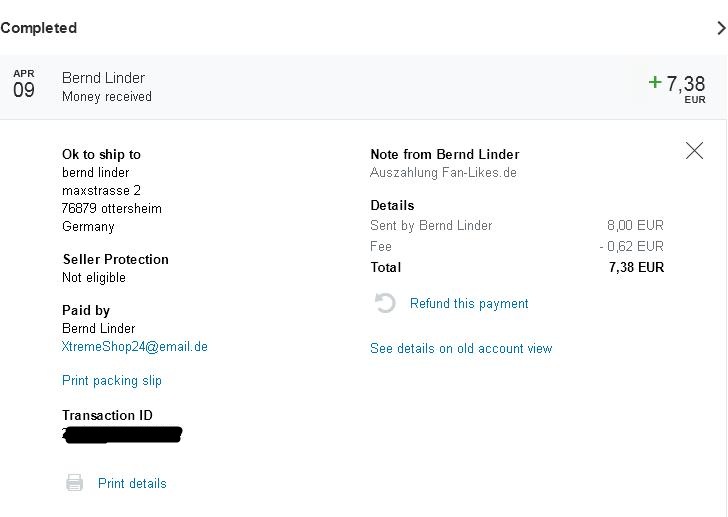
Task: Select the Auszahlung Fan-Likes.de note text
Action: pos(443,173)
